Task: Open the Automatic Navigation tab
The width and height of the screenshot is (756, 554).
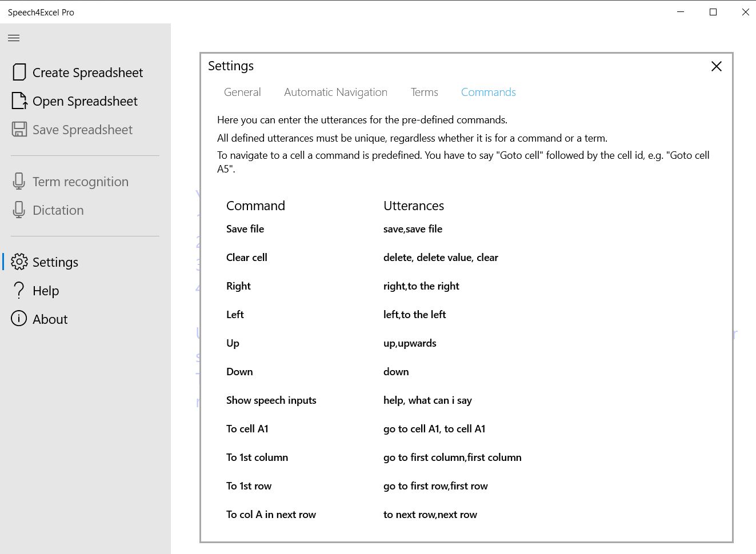Action: click(x=335, y=93)
